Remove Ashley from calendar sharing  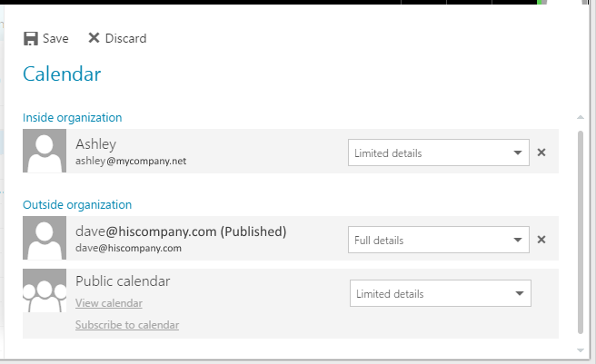click(x=541, y=152)
